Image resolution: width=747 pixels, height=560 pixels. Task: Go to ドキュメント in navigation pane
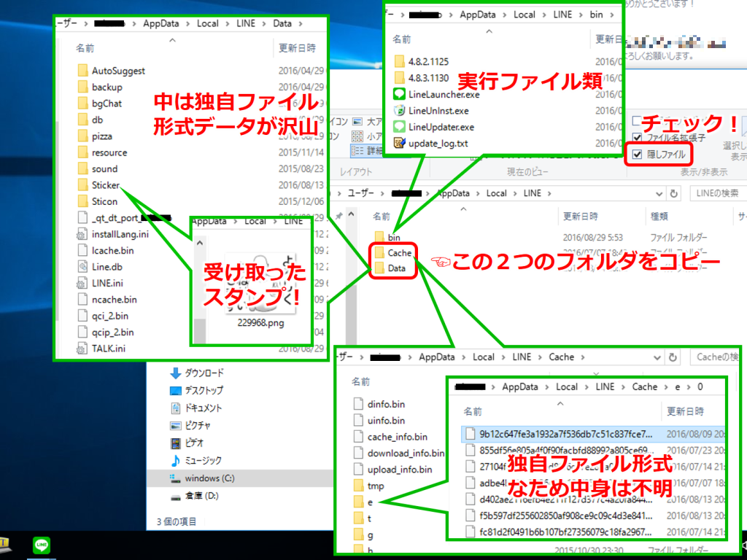point(196,408)
